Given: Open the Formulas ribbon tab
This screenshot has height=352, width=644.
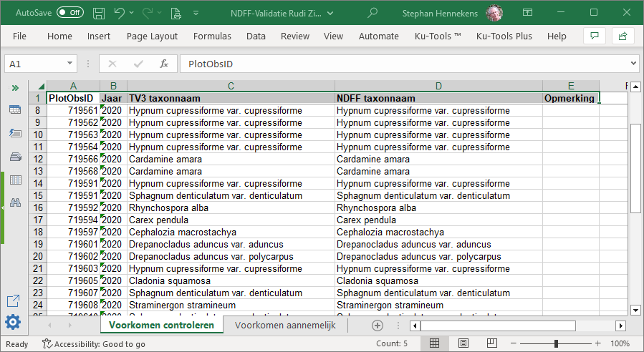Looking at the screenshot, I should click(x=212, y=36).
